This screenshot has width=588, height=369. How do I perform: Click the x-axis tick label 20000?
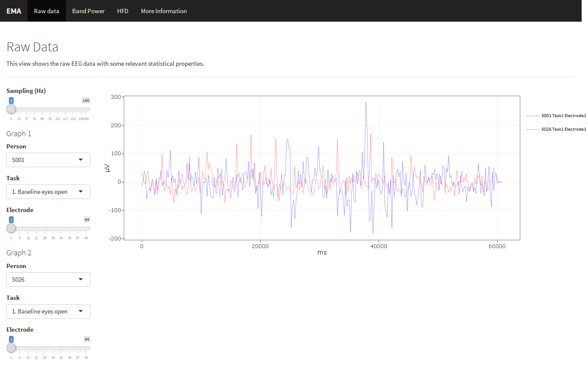(260, 246)
